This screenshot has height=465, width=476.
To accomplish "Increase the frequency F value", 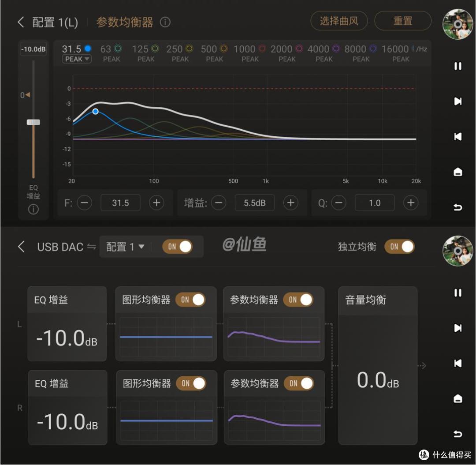I will tap(156, 202).
